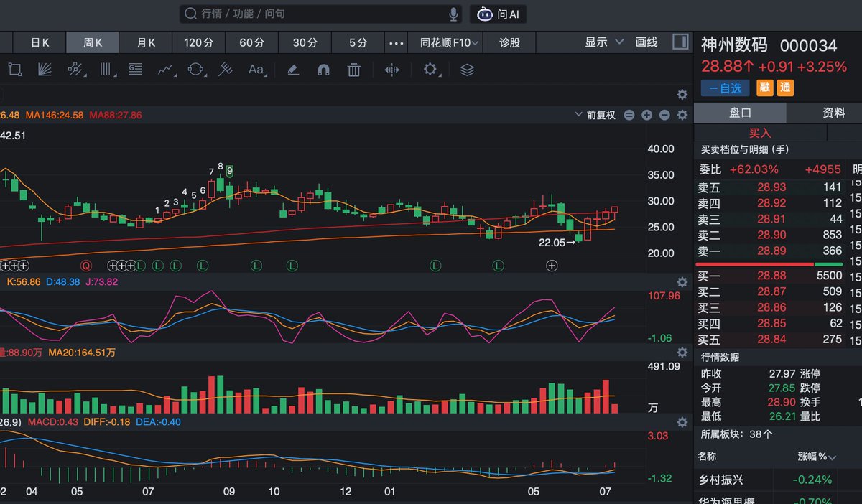Open the 前复权 adjustment dropdown
This screenshot has width=862, height=504.
pos(596,115)
